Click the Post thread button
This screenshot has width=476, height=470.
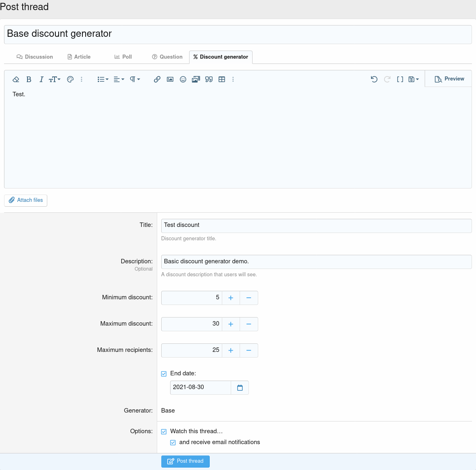185,461
